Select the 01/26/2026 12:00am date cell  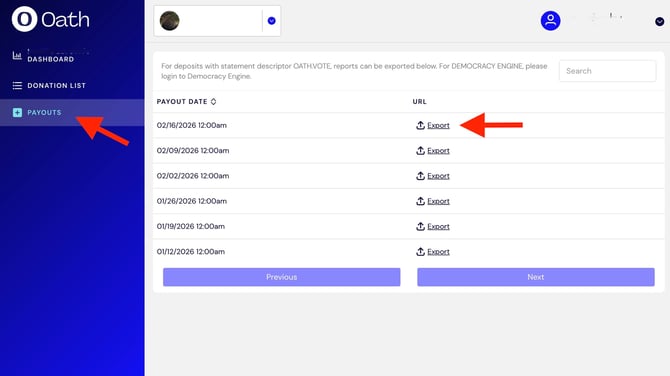click(x=192, y=201)
